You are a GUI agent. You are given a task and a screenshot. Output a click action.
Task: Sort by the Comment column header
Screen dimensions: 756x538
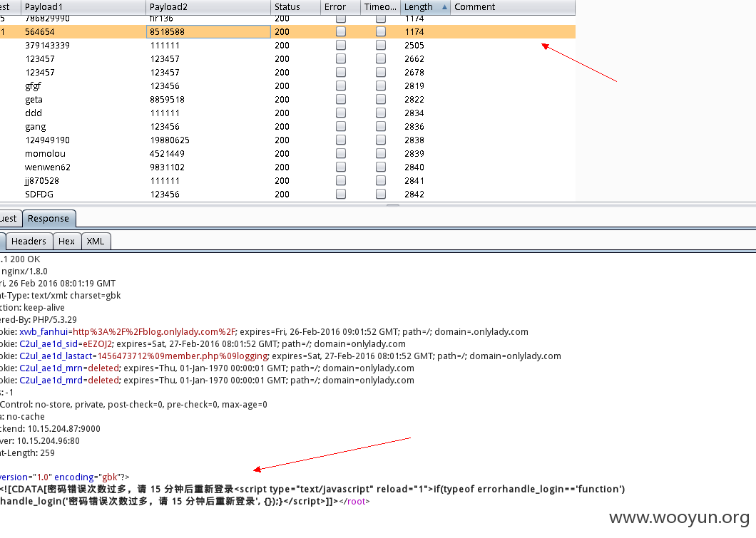pyautogui.click(x=513, y=6)
